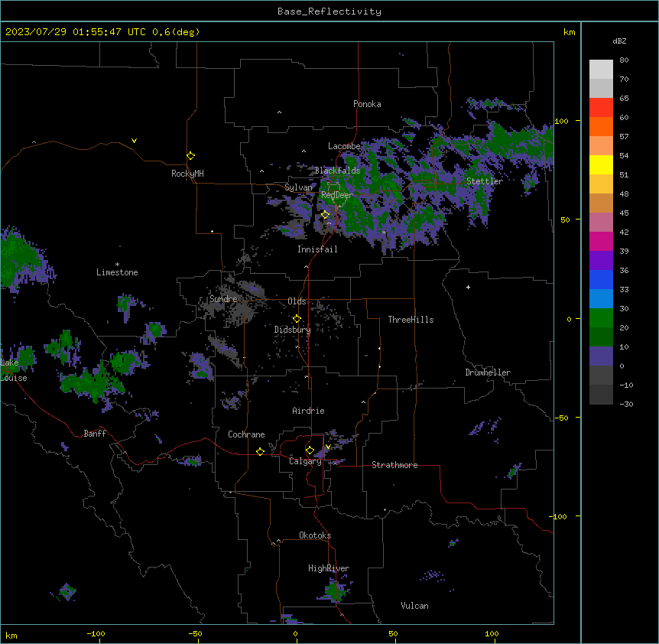Click the Ponoka city label
Viewport: 659px width, 644px height.
pos(367,104)
